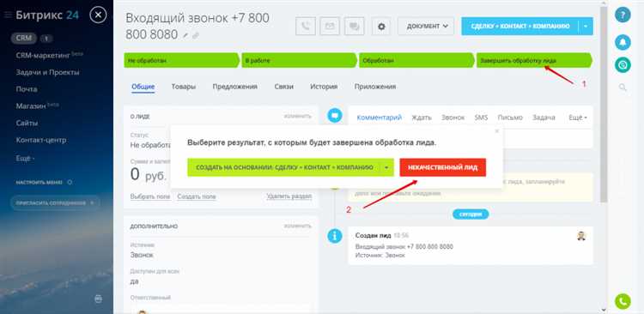Switch to the Общие tab
This screenshot has height=314, width=644.
143,87
